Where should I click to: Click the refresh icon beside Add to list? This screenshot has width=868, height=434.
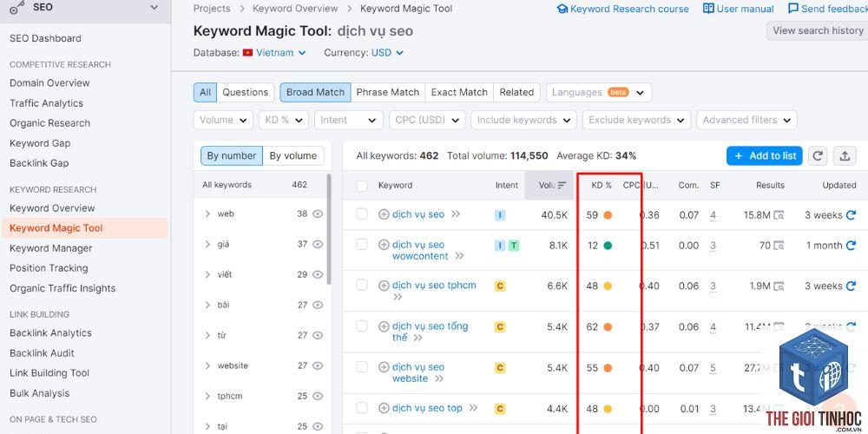tap(818, 156)
